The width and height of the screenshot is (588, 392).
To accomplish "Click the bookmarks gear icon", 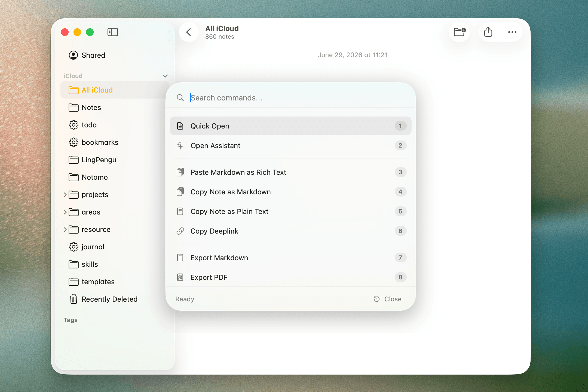I will 73,142.
